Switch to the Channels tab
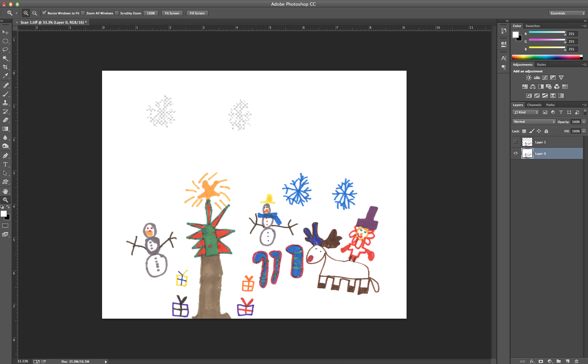Viewport: 588px width, 364px height. point(534,105)
